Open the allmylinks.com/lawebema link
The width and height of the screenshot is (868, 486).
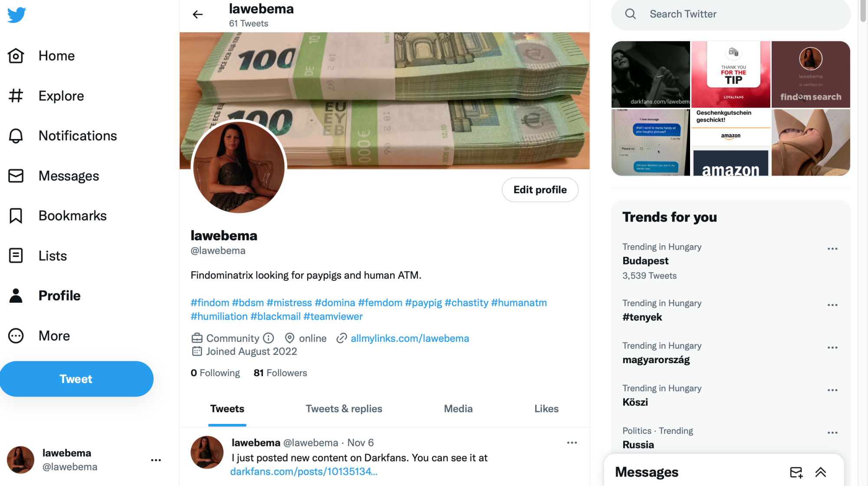click(410, 338)
